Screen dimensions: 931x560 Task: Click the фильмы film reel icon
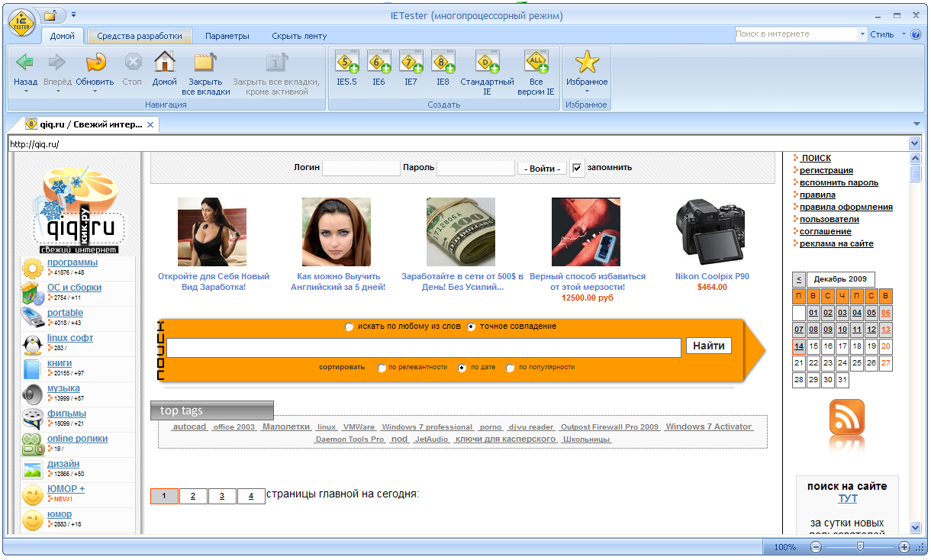click(x=33, y=419)
